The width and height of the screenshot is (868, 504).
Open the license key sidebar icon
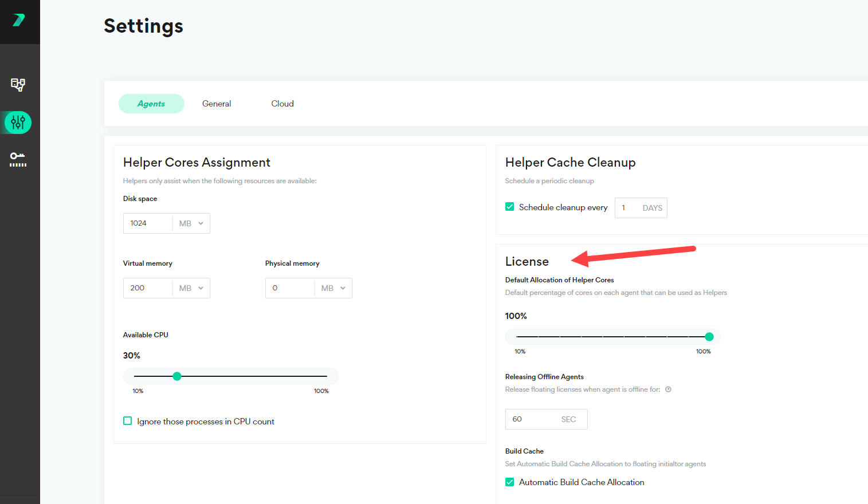(x=18, y=159)
